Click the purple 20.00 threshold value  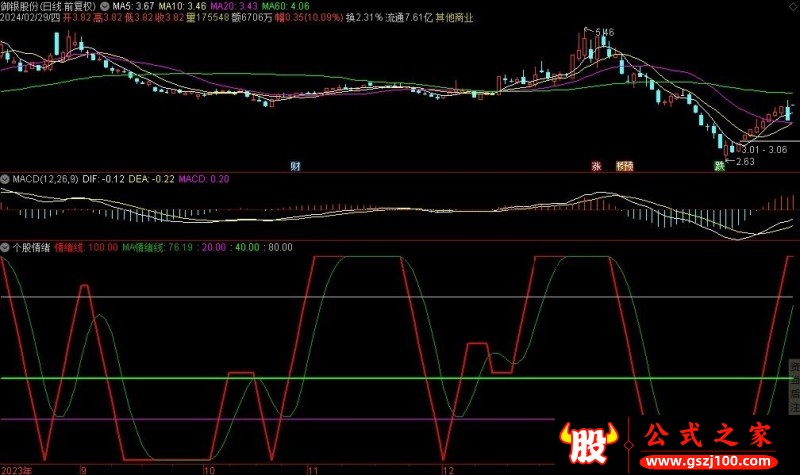click(214, 247)
